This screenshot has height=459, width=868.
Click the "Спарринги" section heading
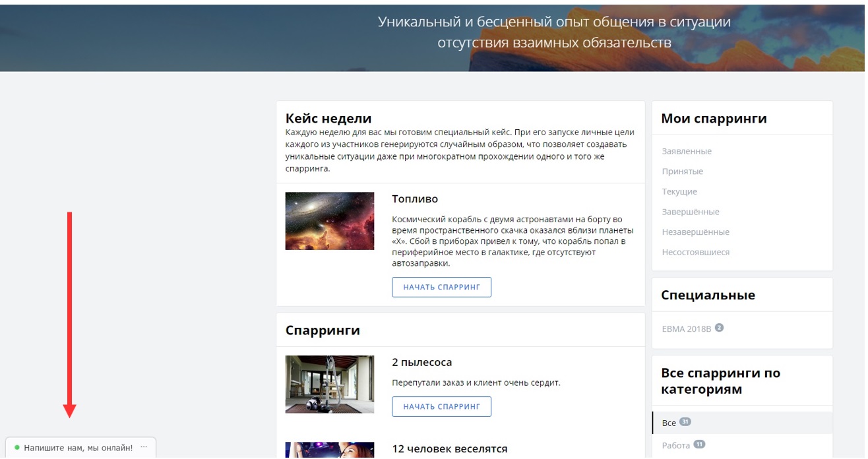tap(323, 330)
